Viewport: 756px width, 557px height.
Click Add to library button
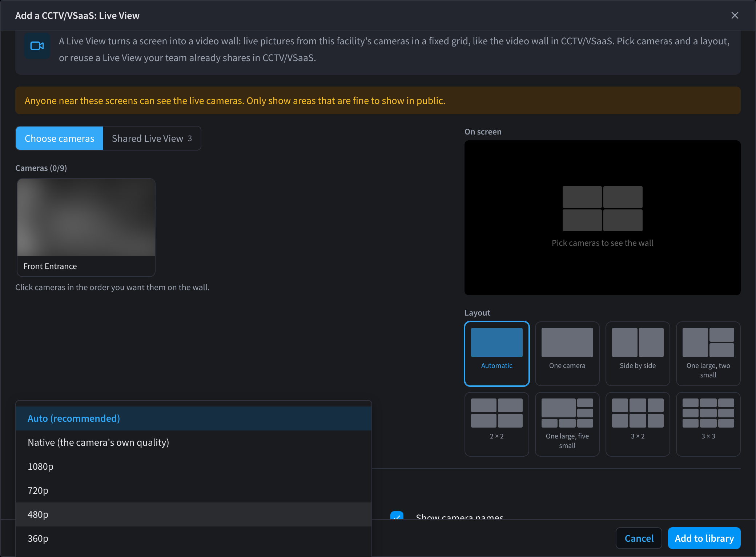pos(704,538)
